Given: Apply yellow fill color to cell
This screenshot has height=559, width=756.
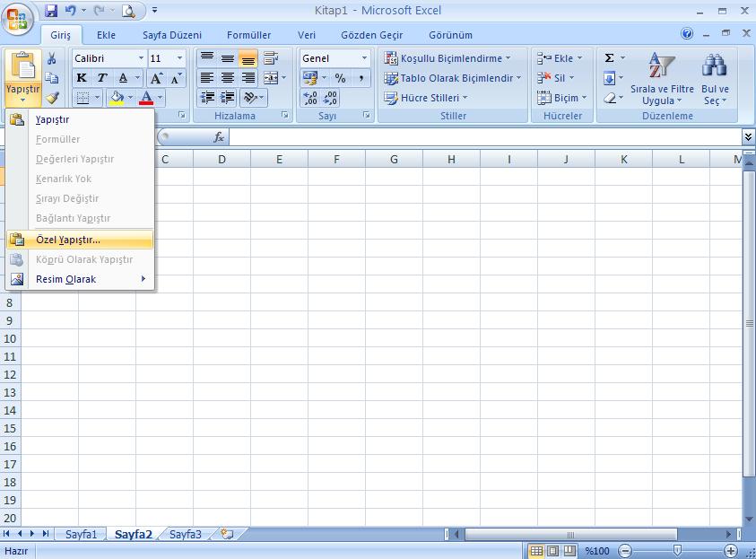Looking at the screenshot, I should pos(117,98).
